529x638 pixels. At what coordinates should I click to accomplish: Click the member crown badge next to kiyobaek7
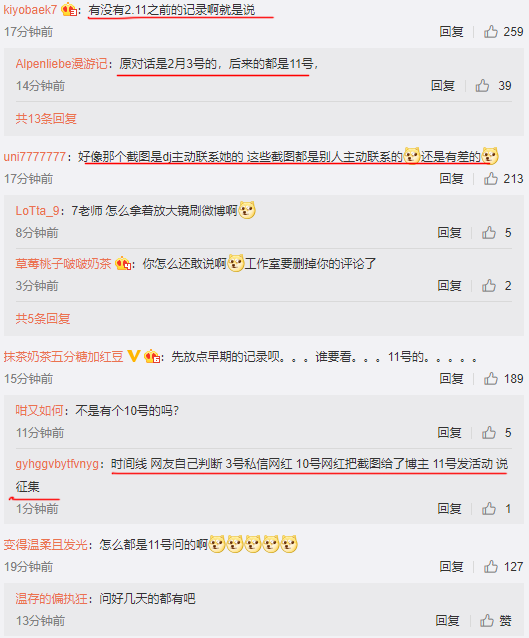69,9
